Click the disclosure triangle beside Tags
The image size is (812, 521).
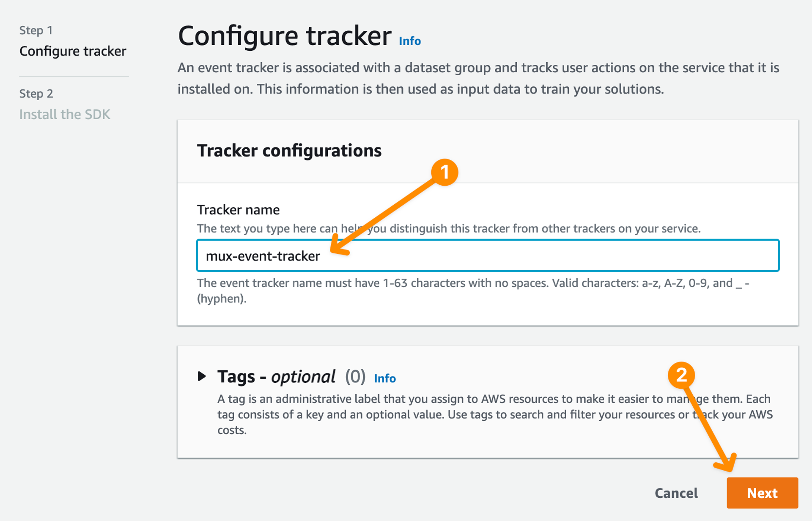pyautogui.click(x=202, y=377)
